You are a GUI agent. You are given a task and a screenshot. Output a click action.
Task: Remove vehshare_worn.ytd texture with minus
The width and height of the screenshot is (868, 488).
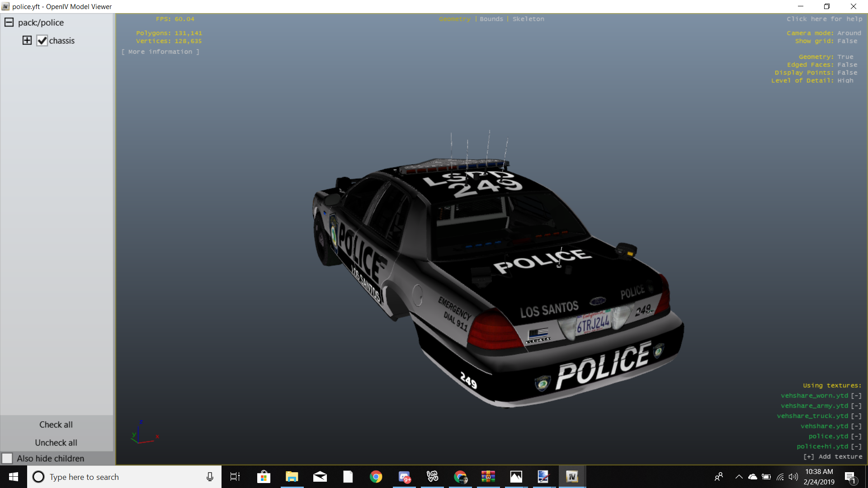click(856, 395)
